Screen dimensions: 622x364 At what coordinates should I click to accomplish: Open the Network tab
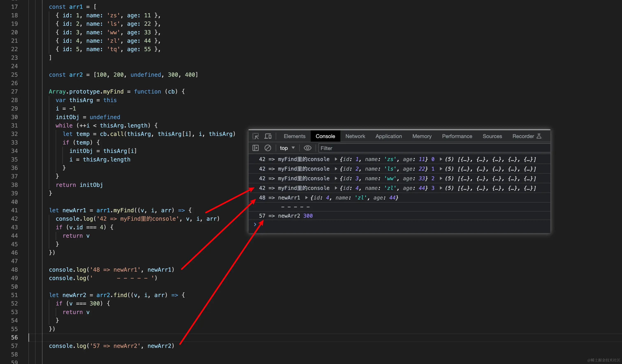coord(355,136)
